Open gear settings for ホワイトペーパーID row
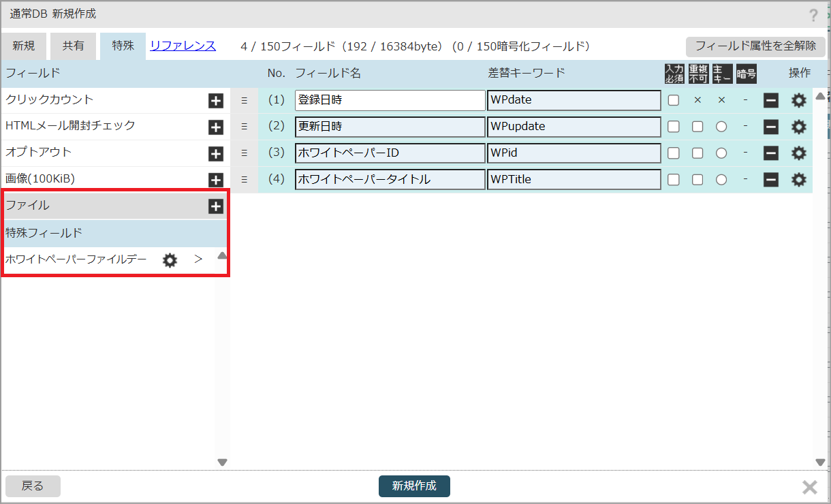The height and width of the screenshot is (504, 831). [x=798, y=153]
